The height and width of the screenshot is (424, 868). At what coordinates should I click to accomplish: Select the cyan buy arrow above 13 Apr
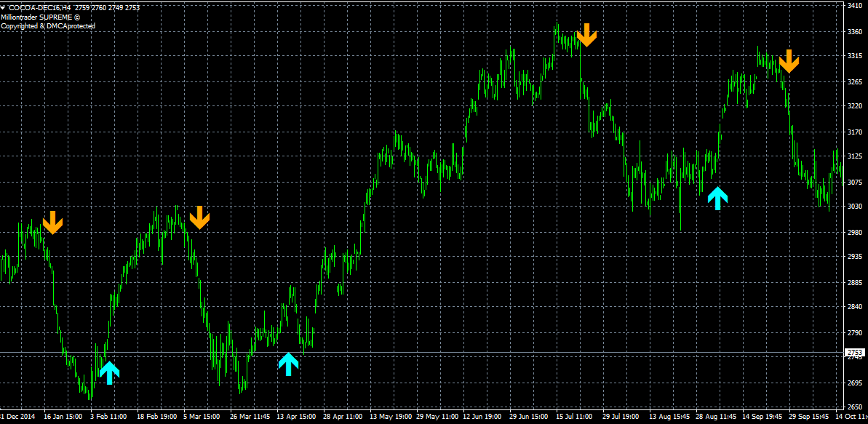click(288, 364)
